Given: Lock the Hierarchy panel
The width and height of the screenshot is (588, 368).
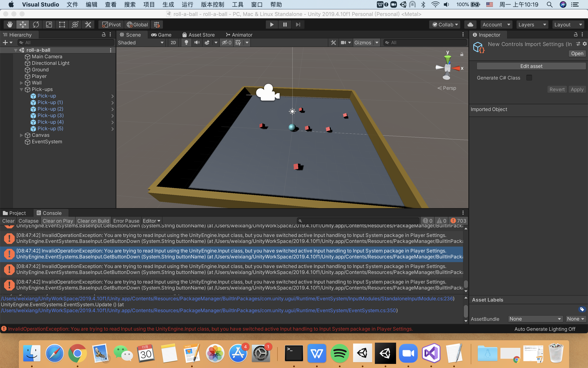Looking at the screenshot, I should (x=104, y=35).
